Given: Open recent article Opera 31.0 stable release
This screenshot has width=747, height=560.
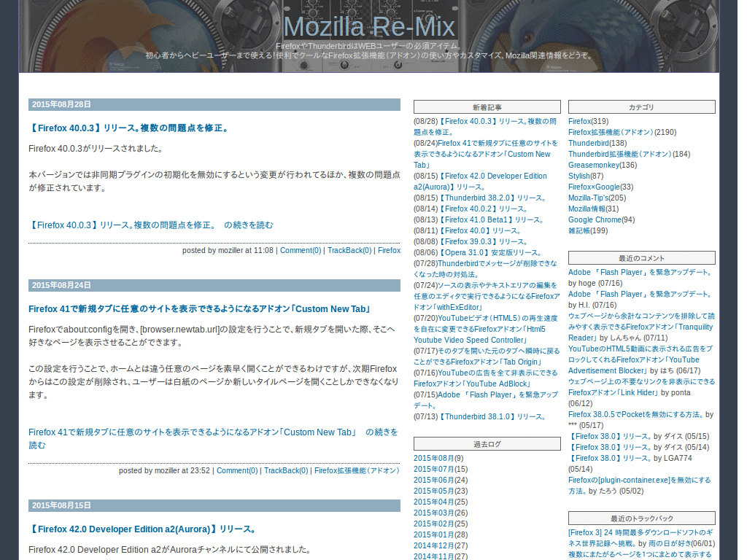Looking at the screenshot, I should pos(489,253).
